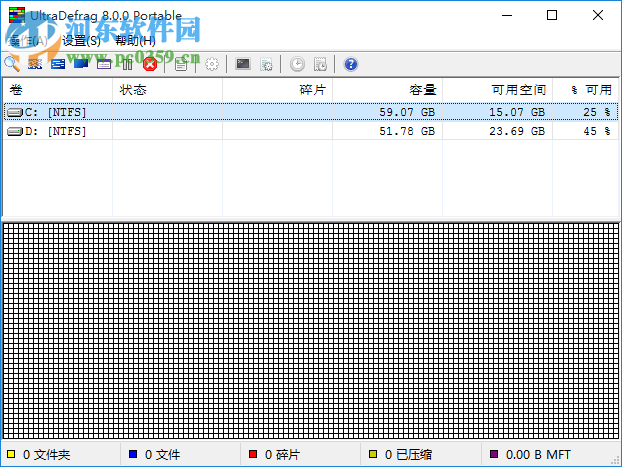Click the gear settings icon
The image size is (622, 467).
[x=212, y=64]
